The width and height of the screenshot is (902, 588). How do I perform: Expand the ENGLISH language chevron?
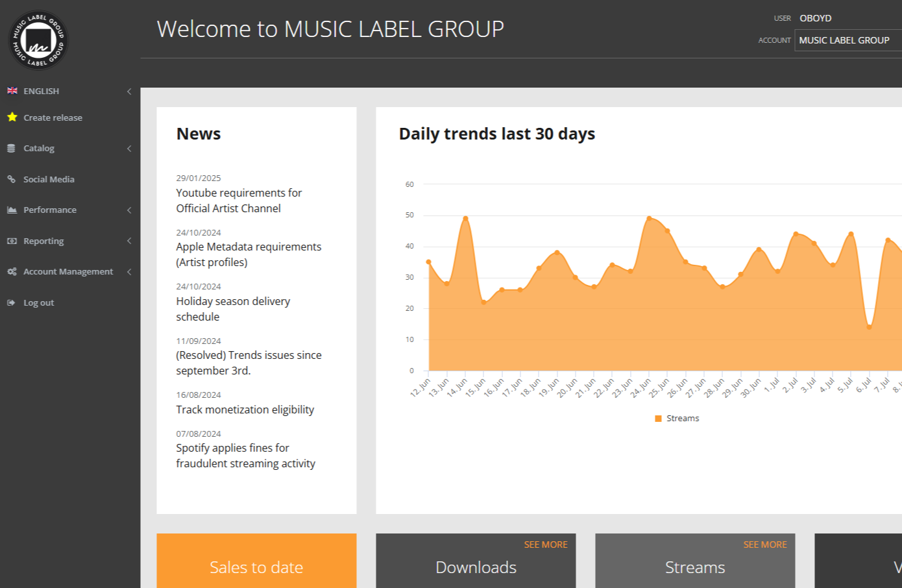pos(129,91)
